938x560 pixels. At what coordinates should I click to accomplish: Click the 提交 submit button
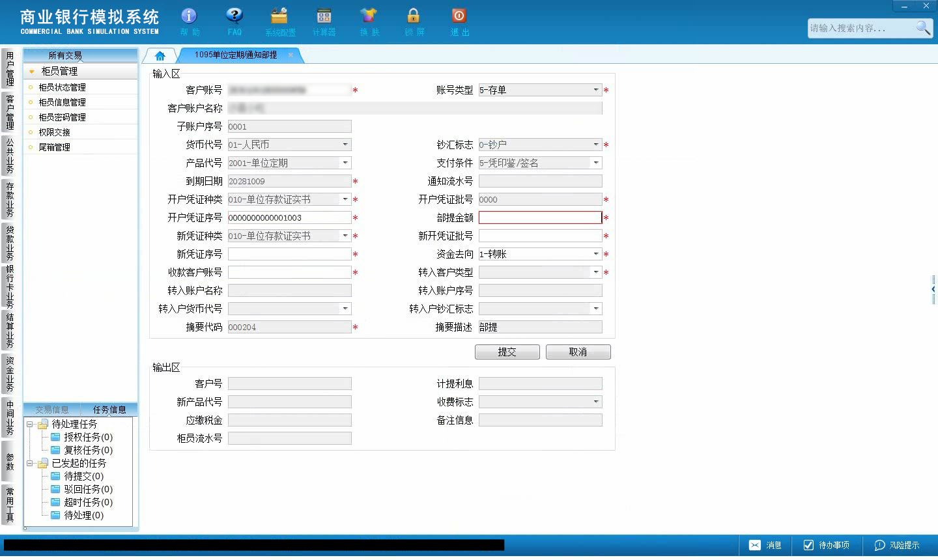tap(507, 352)
